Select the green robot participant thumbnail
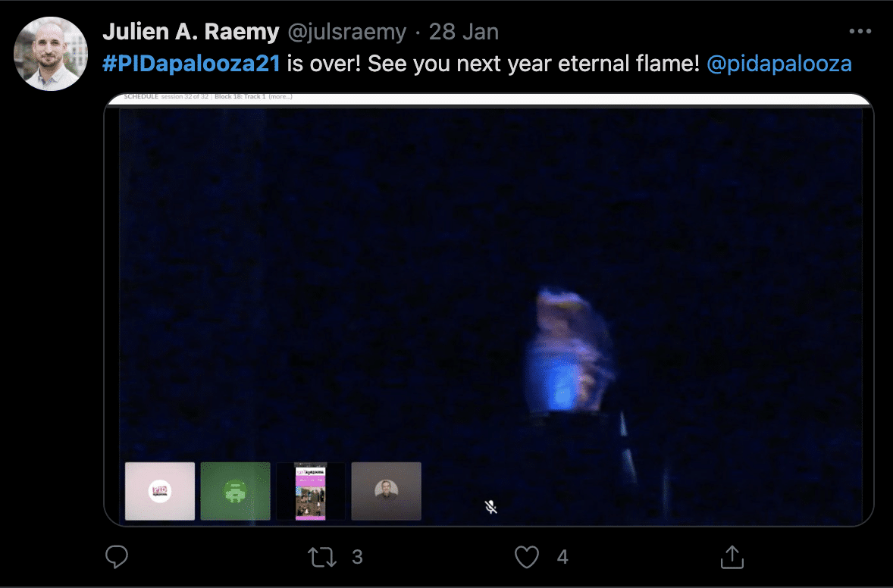This screenshot has width=893, height=588. tap(235, 491)
